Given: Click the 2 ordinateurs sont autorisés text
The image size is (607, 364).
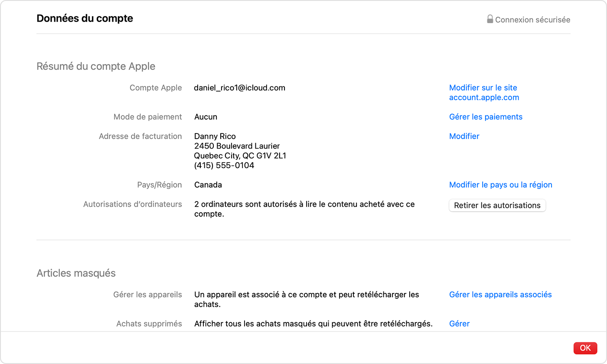Looking at the screenshot, I should click(x=304, y=209).
